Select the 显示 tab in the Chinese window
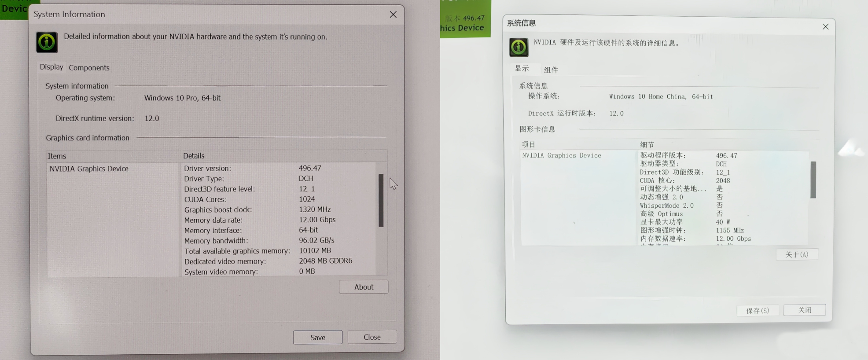This screenshot has height=360, width=868. point(522,69)
